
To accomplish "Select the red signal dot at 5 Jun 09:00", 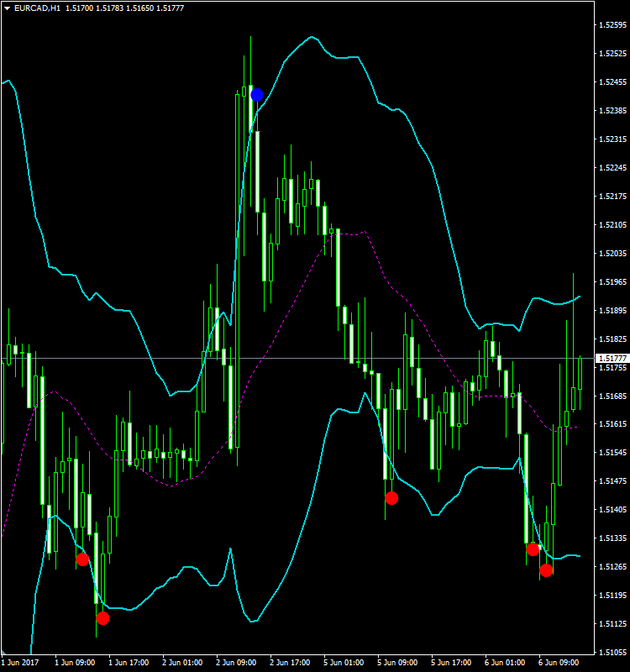I will click(391, 498).
